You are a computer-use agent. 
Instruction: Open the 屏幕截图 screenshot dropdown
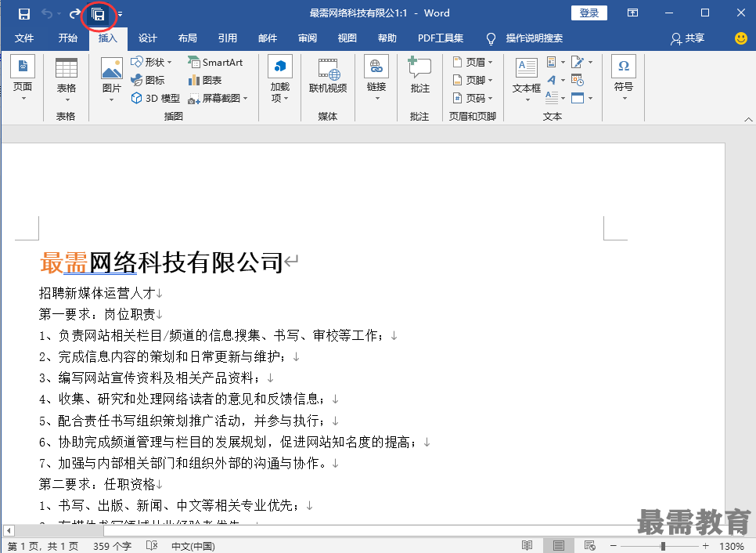pyautogui.click(x=218, y=99)
